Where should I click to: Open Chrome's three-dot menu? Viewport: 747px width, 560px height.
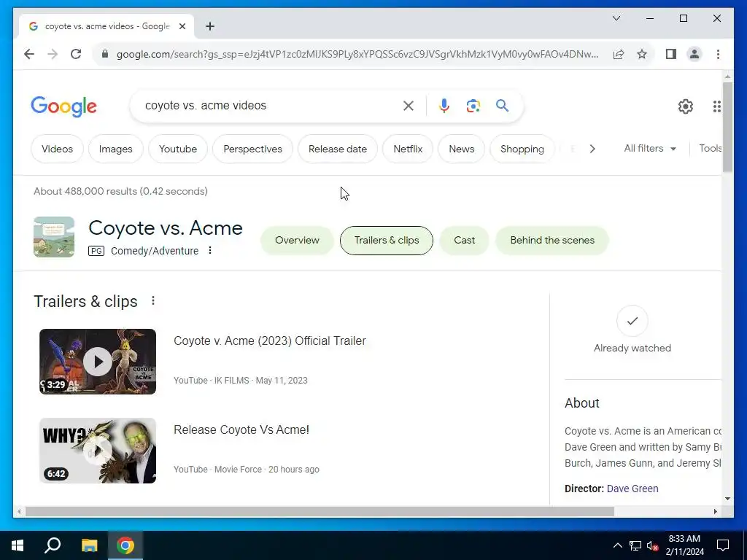pos(718,54)
